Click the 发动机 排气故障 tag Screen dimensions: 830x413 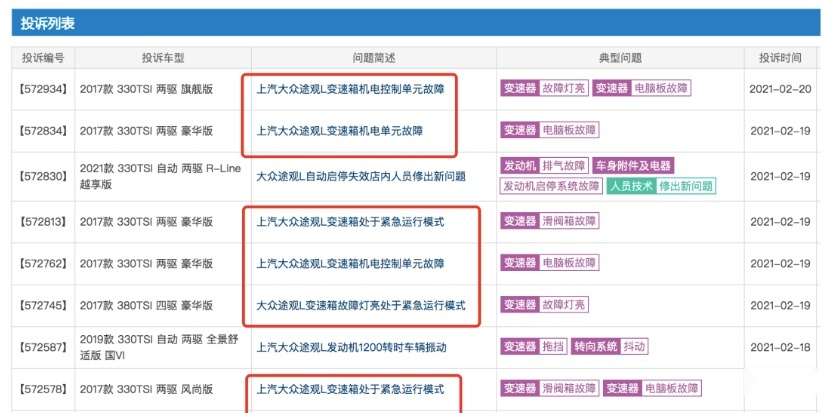point(544,166)
